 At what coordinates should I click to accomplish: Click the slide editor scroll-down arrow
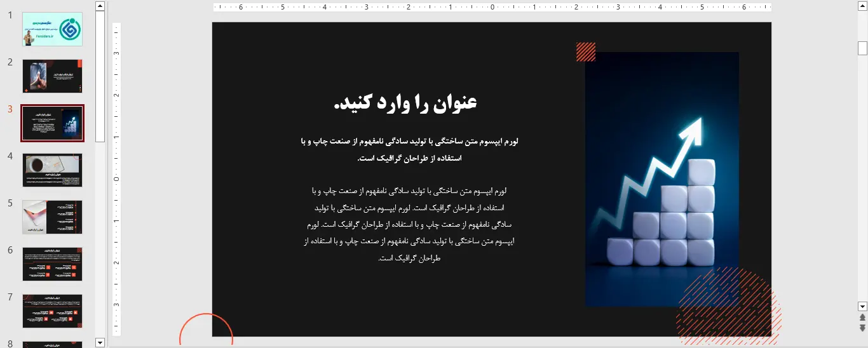(862, 305)
